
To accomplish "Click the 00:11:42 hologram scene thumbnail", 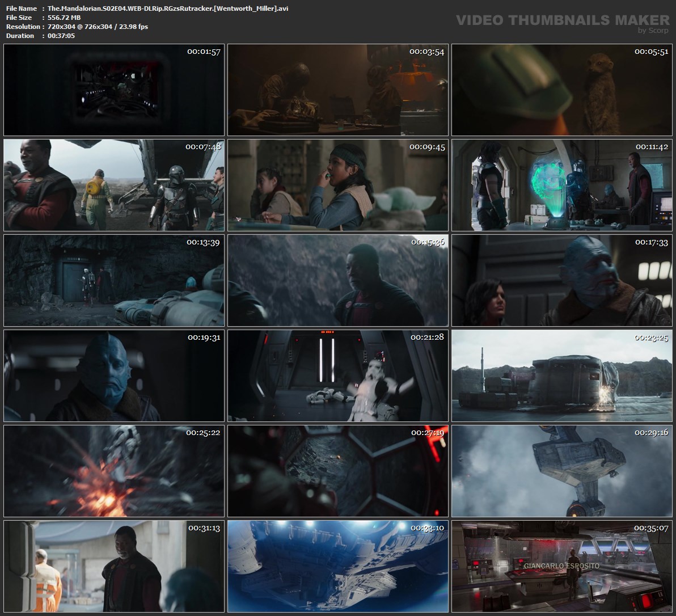I will click(562, 185).
